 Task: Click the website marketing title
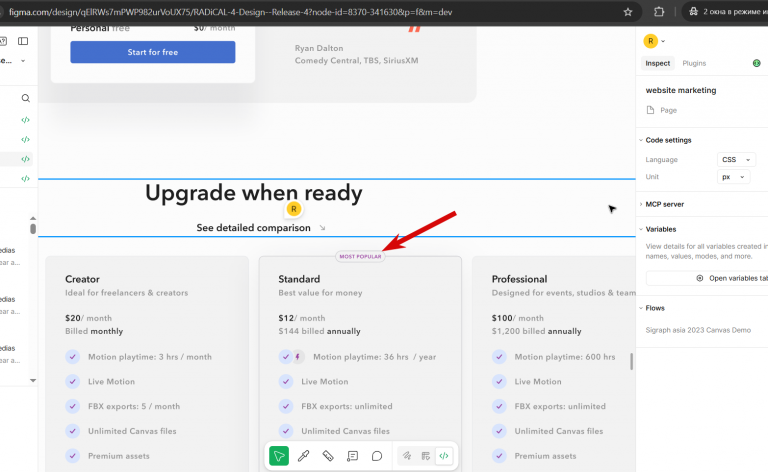[x=680, y=90]
